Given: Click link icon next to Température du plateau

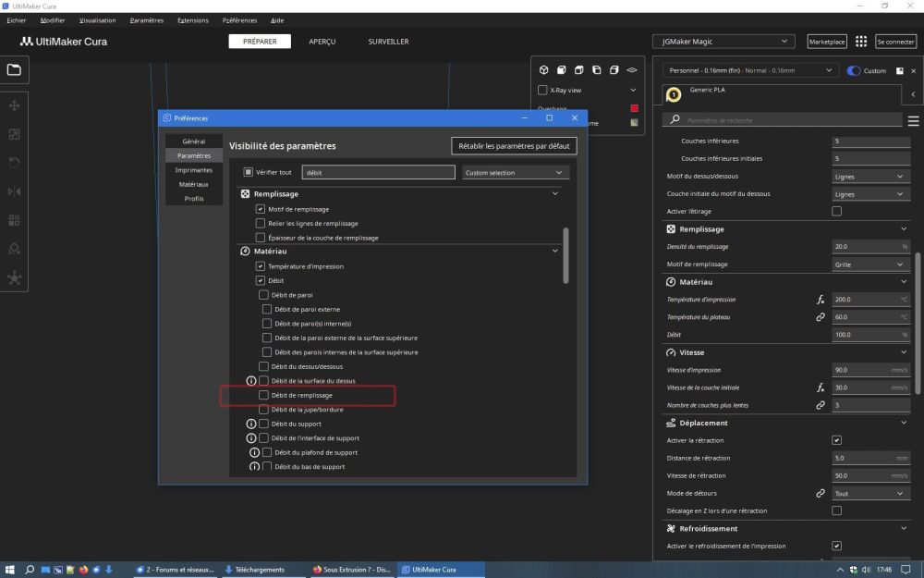Looking at the screenshot, I should click(x=821, y=317).
